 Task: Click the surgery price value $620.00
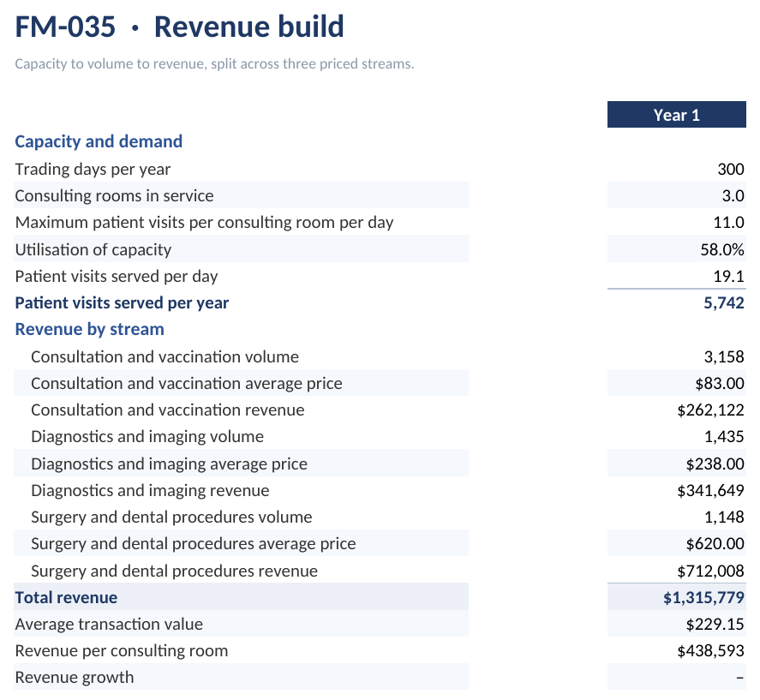click(715, 544)
